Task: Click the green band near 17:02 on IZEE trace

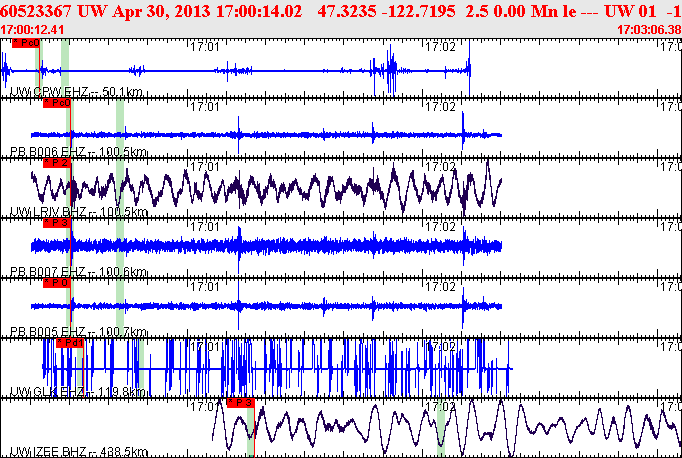Action: (440, 430)
